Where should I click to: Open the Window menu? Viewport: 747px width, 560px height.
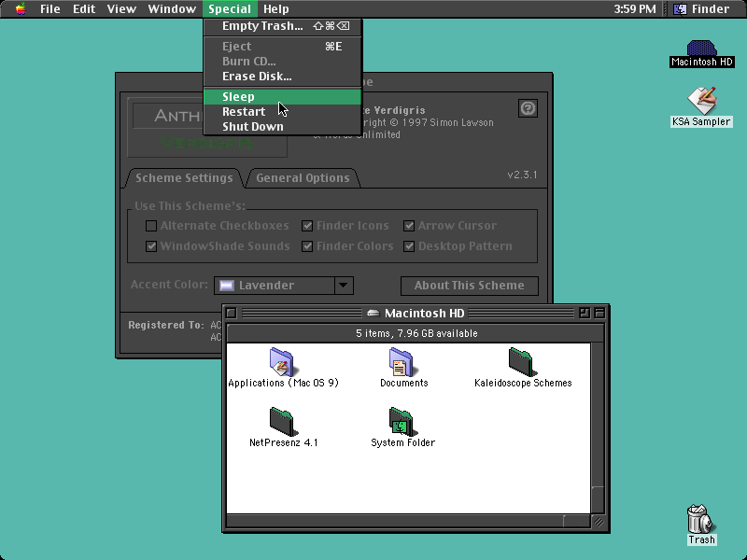tap(172, 8)
